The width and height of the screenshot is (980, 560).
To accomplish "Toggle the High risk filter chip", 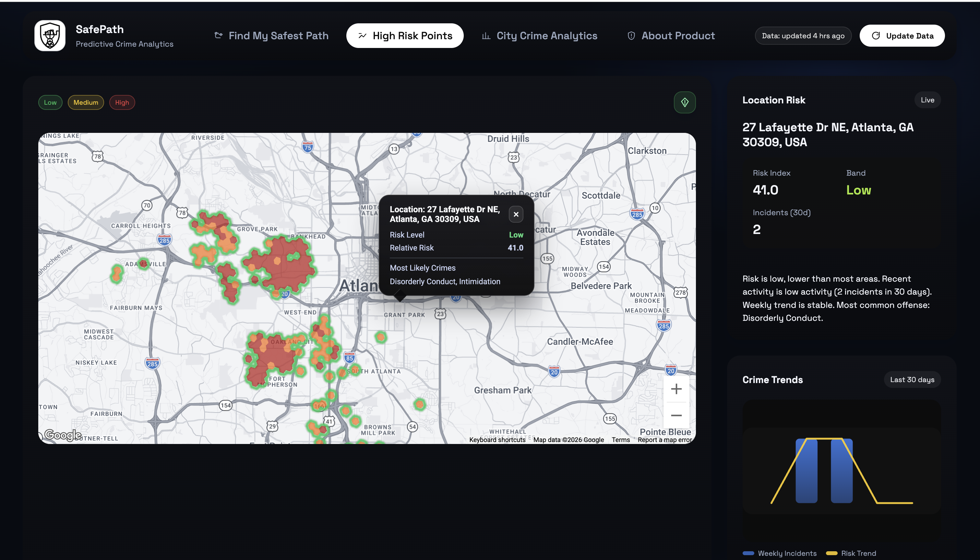I will click(122, 102).
